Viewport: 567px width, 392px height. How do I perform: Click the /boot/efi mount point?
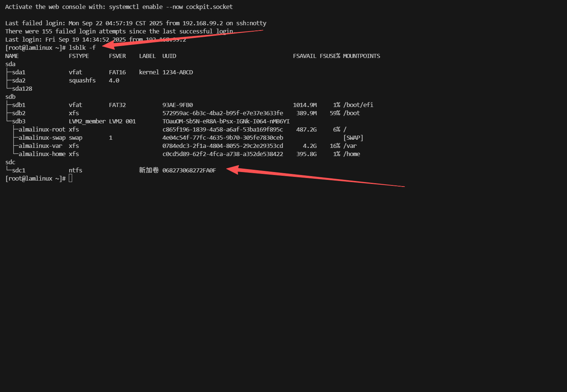click(x=358, y=105)
